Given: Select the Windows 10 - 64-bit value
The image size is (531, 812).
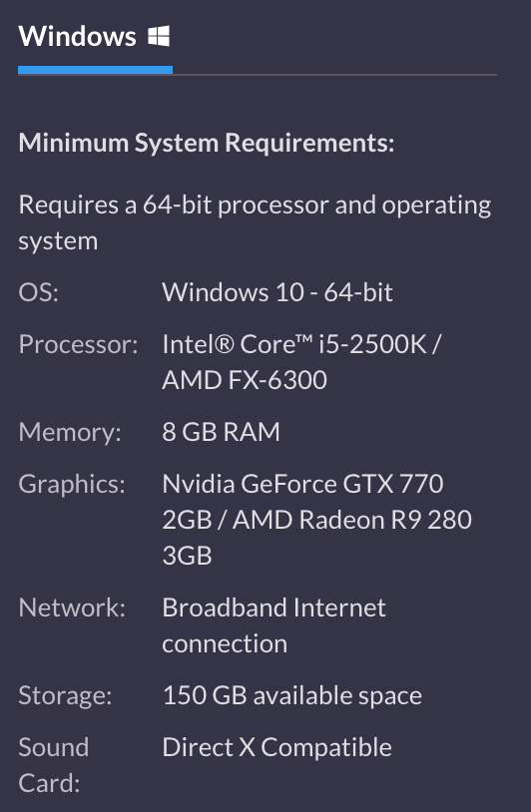Looking at the screenshot, I should (277, 292).
